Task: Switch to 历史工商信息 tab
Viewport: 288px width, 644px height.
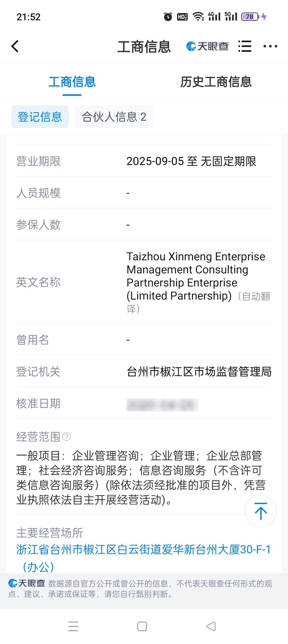Action: (x=216, y=82)
